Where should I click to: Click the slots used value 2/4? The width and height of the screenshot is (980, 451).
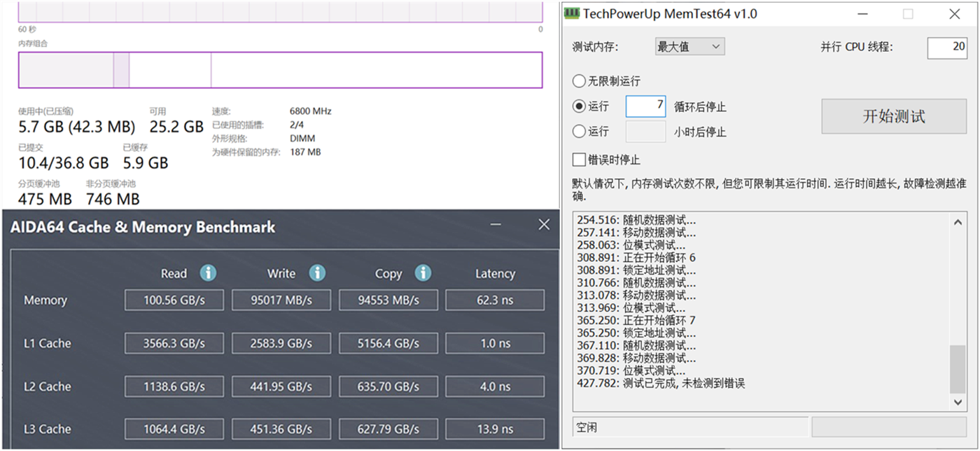297,125
